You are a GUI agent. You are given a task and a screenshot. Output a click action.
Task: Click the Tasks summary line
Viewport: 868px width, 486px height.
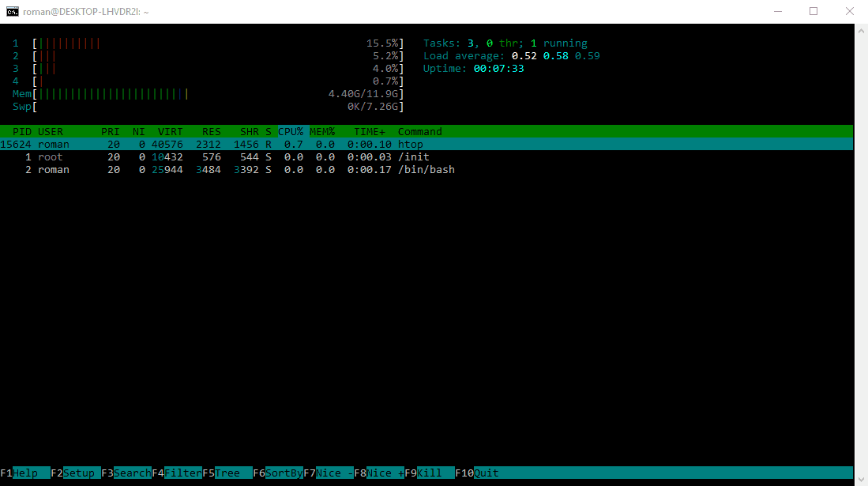pyautogui.click(x=505, y=43)
